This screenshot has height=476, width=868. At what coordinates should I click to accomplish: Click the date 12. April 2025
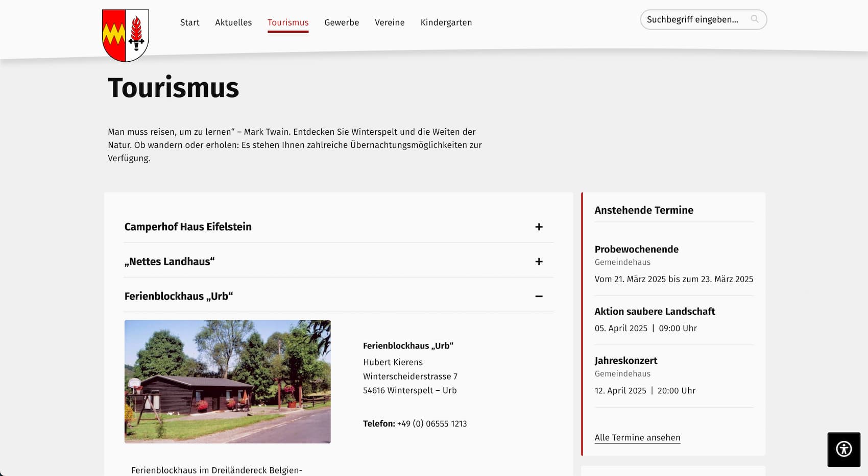620,391
